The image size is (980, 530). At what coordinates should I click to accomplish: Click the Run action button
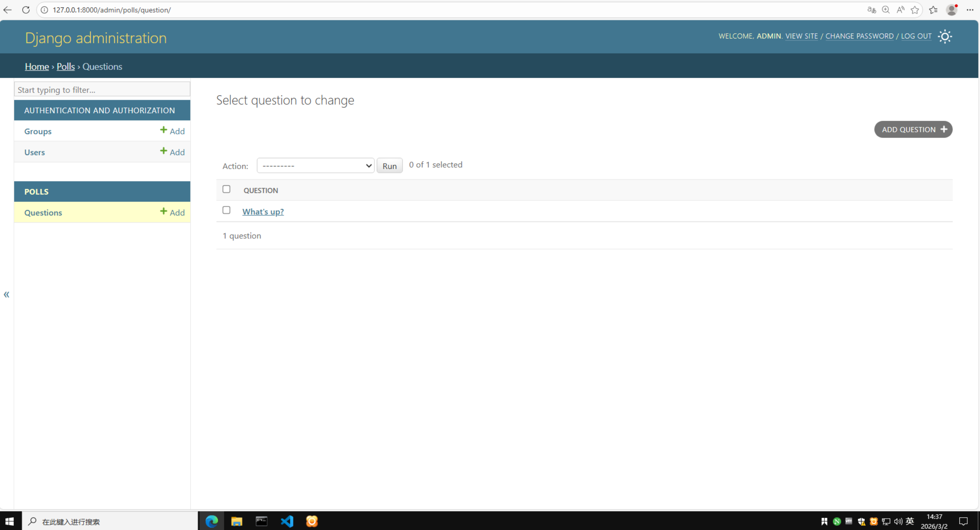389,166
